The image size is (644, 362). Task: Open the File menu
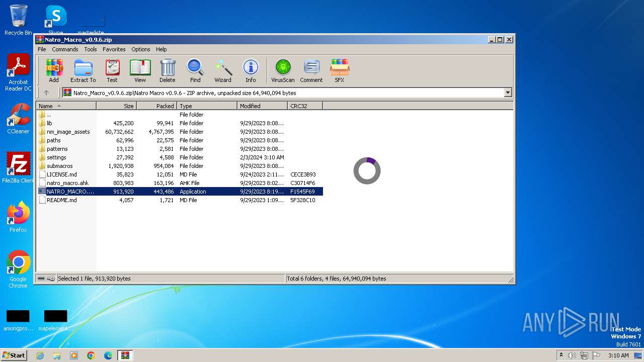coord(42,49)
